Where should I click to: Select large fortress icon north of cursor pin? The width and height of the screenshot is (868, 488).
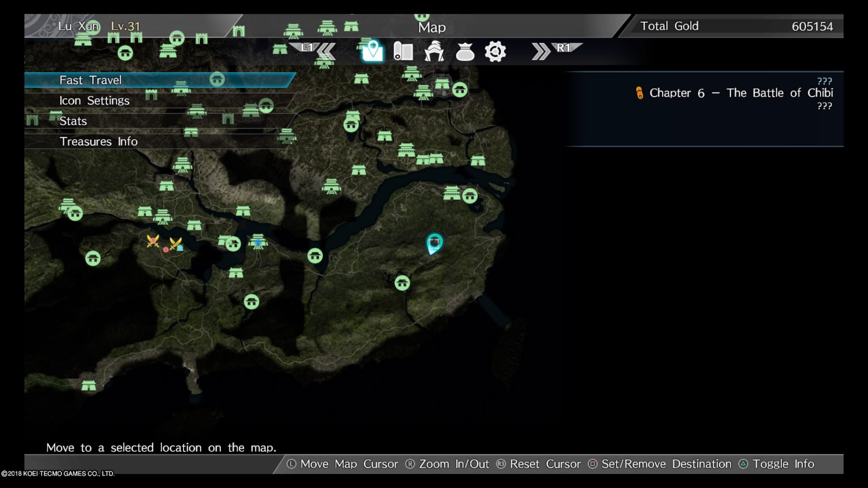pos(452,192)
